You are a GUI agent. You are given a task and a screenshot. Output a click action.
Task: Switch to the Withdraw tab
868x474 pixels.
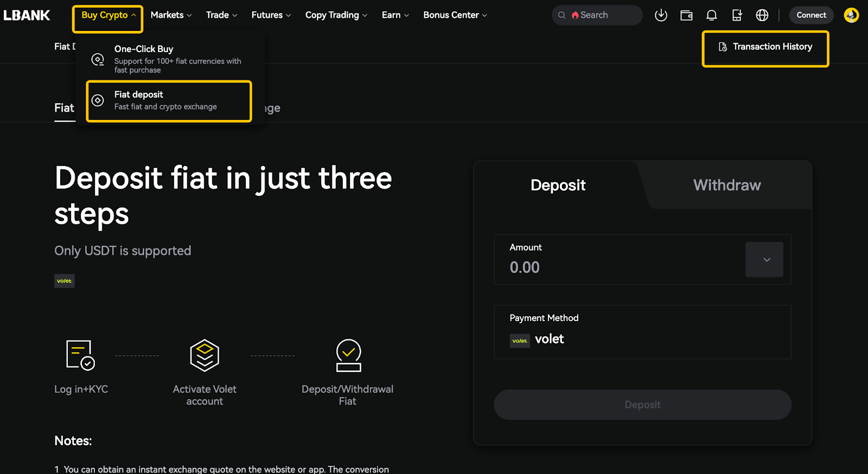[x=727, y=185]
